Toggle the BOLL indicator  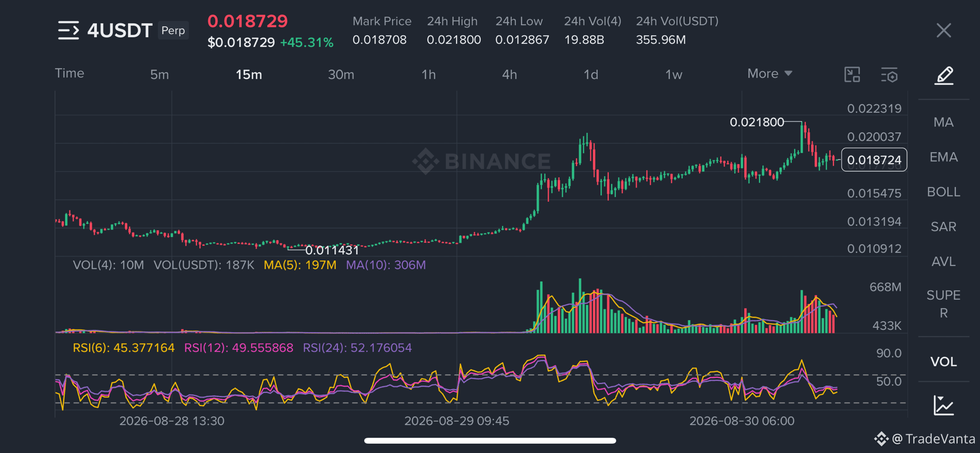943,192
